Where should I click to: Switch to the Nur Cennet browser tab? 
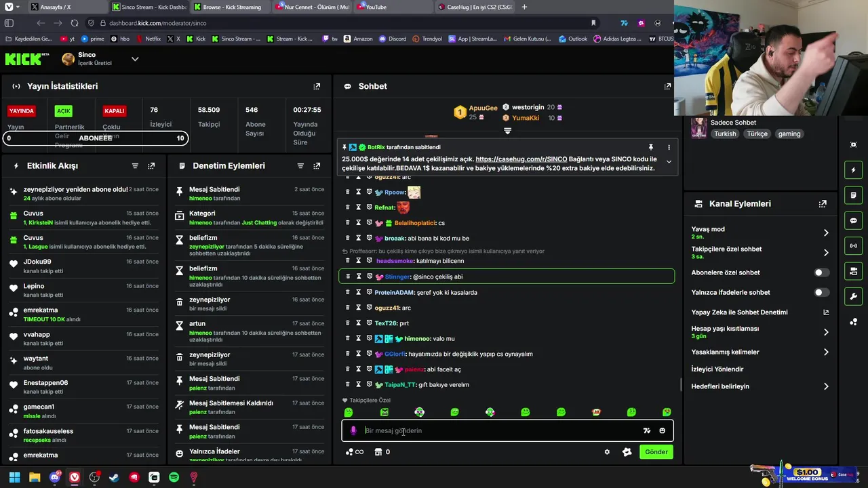pyautogui.click(x=312, y=7)
